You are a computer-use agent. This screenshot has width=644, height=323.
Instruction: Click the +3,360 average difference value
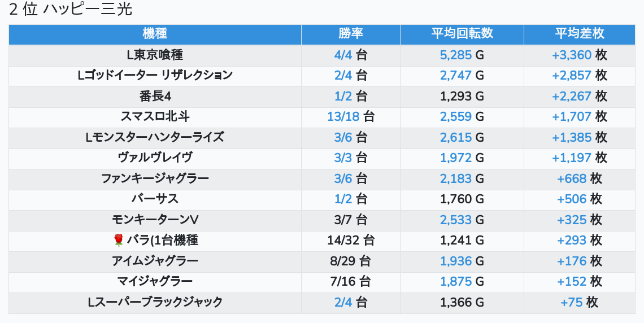click(572, 55)
